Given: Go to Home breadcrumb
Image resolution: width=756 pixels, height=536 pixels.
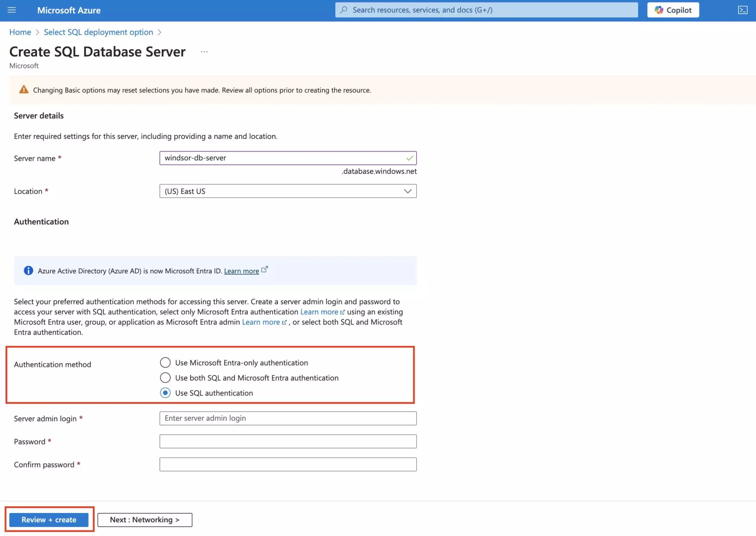Looking at the screenshot, I should [x=20, y=32].
